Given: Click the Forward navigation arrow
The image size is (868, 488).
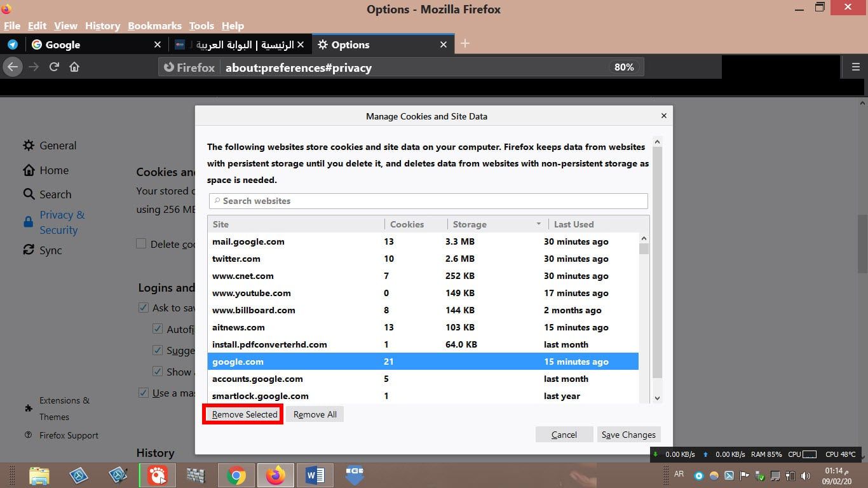Looking at the screenshot, I should point(34,67).
